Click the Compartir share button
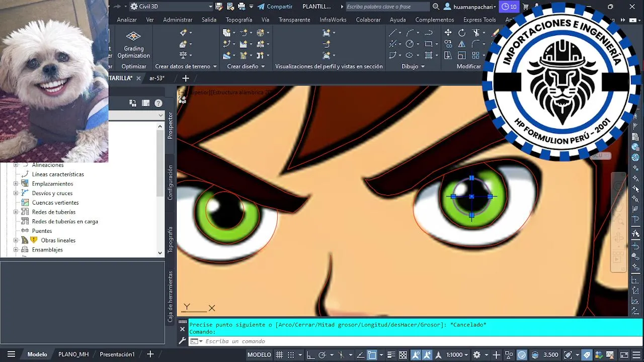The height and width of the screenshot is (362, 644). click(275, 7)
